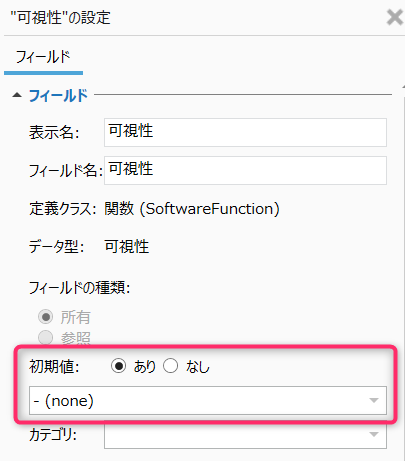Close the "可視性"の設定 panel
This screenshot has height=461, width=405.
point(395,17)
